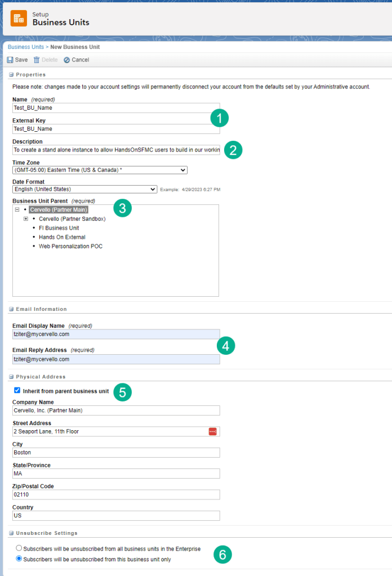Image resolution: width=392 pixels, height=576 pixels.
Task: Collapse the Email Information section
Action: tap(11, 309)
